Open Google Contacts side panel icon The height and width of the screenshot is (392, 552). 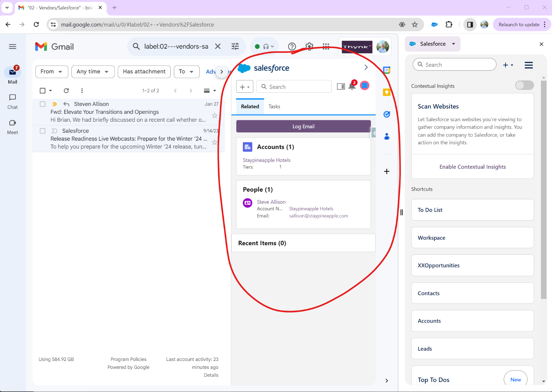pos(387,137)
